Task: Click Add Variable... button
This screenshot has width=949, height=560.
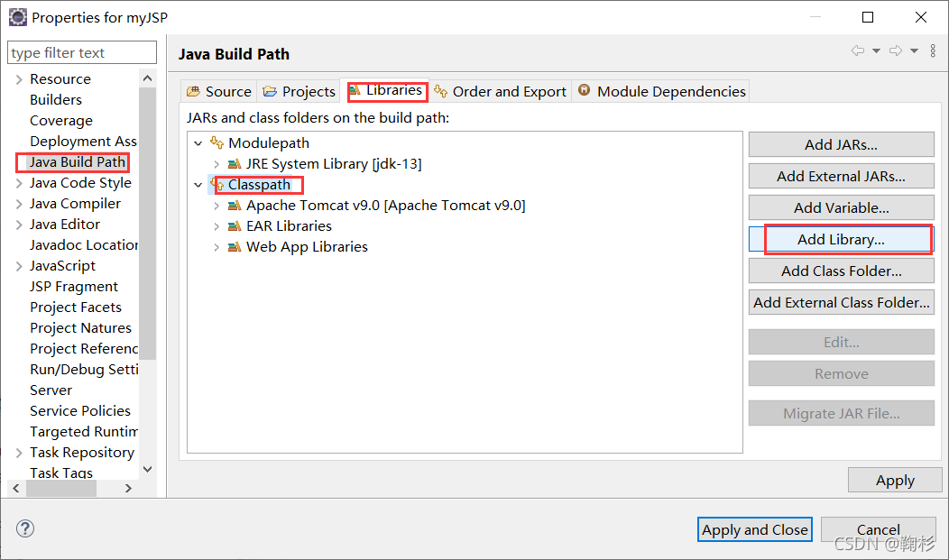Action: (x=842, y=207)
